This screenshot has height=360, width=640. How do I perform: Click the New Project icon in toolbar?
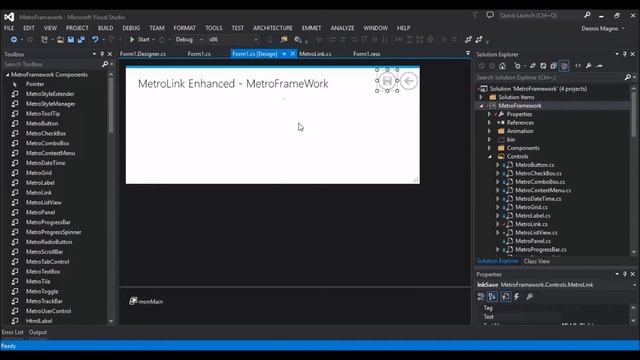(x=44, y=40)
